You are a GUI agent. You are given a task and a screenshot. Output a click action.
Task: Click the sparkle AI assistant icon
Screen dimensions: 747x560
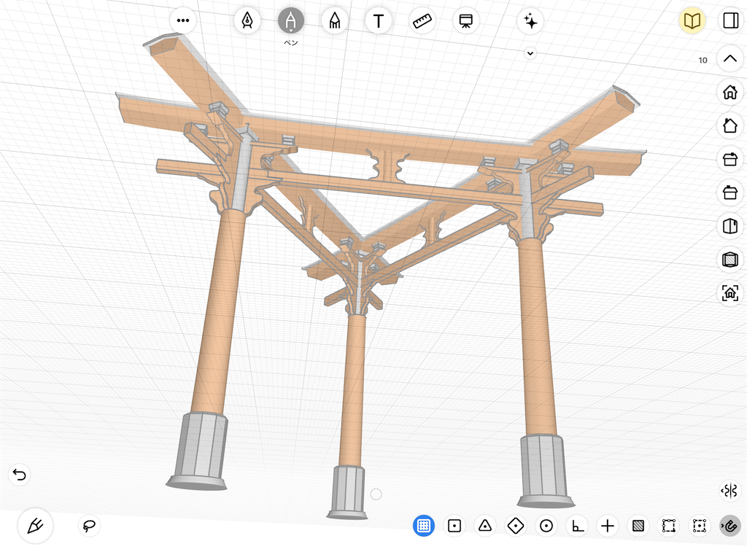(530, 21)
